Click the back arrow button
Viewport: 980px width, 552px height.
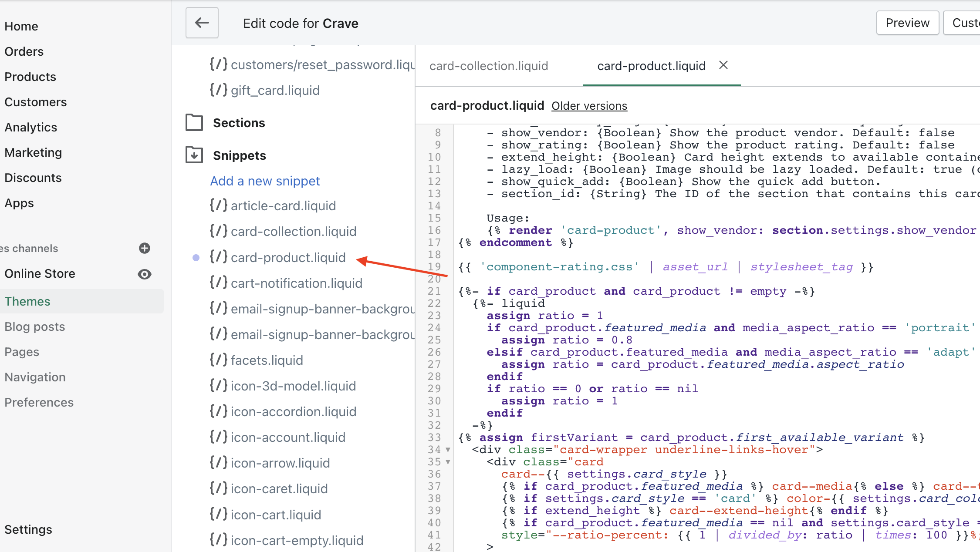pos(202,23)
